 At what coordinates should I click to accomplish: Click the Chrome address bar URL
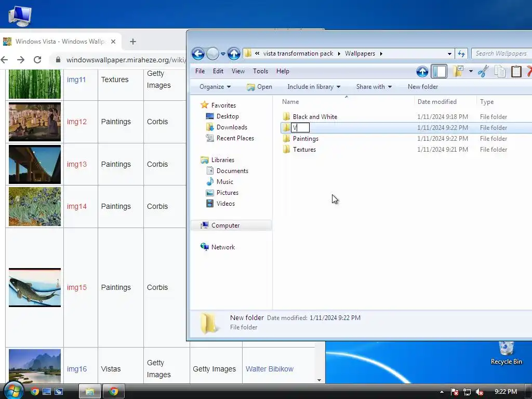(126, 60)
